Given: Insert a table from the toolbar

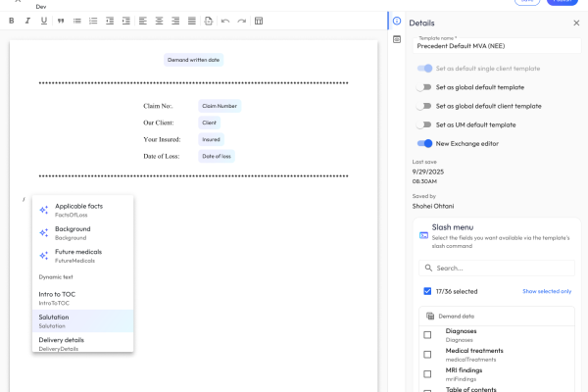Looking at the screenshot, I should pyautogui.click(x=258, y=21).
